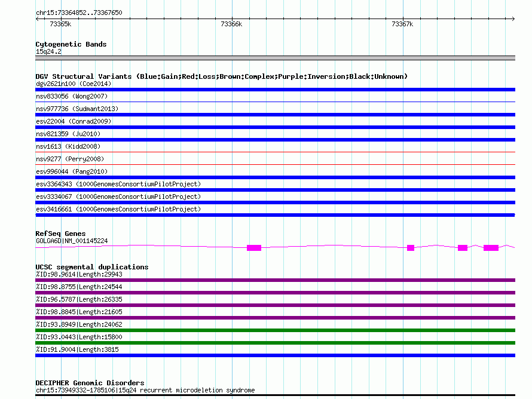
Task: Click the %ID:98.8845|Length:21605 label
Action: coord(79,312)
